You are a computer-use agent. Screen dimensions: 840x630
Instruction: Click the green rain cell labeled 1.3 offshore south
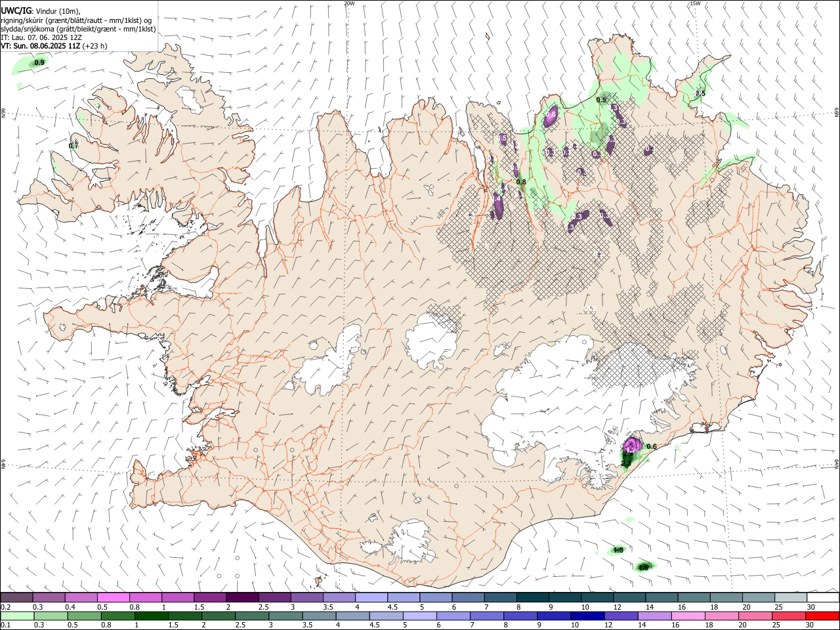click(x=618, y=549)
